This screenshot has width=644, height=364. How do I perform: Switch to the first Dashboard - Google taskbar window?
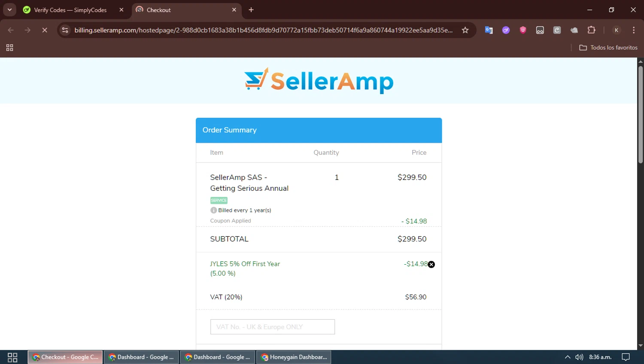[x=141, y=357]
